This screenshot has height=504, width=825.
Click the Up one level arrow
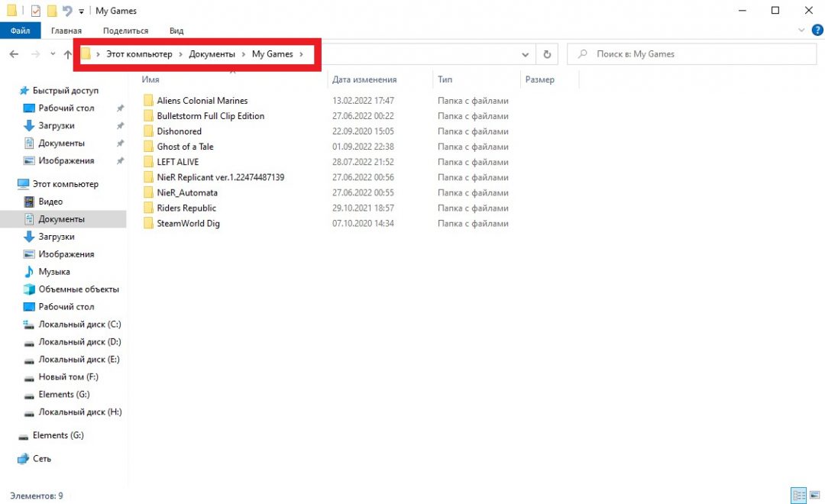pyautogui.click(x=68, y=54)
